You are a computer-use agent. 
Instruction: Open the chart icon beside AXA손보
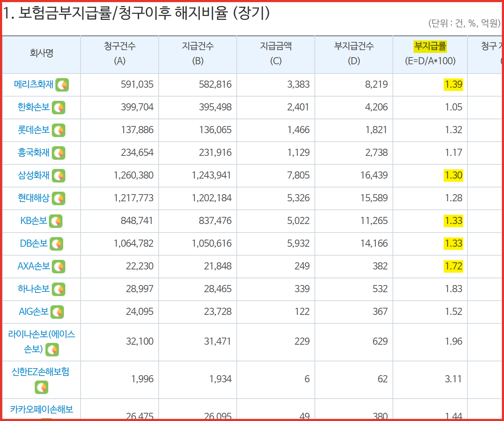click(x=59, y=267)
